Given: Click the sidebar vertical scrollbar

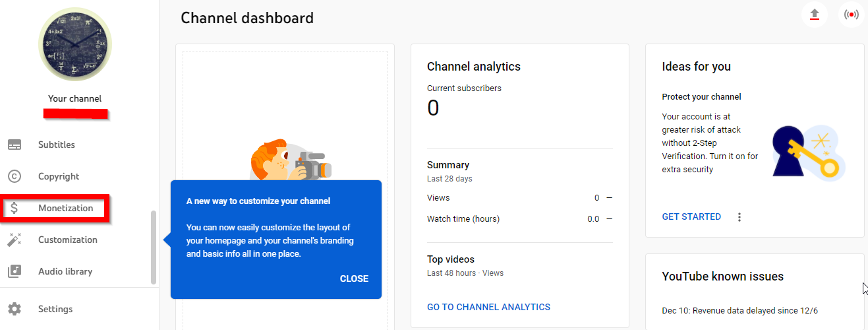Looking at the screenshot, I should [154, 247].
